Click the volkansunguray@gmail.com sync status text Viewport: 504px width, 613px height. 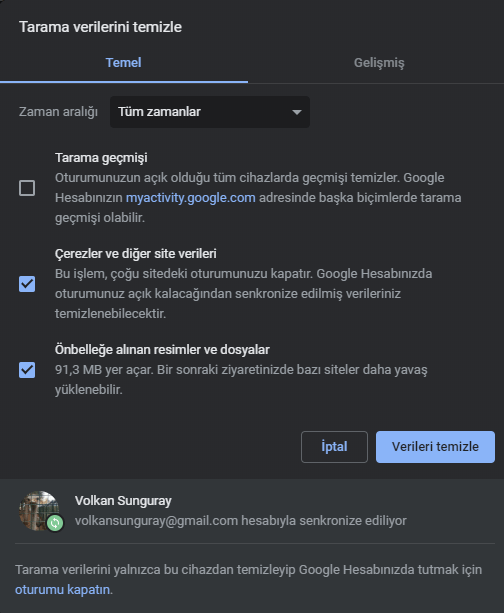coord(241,521)
